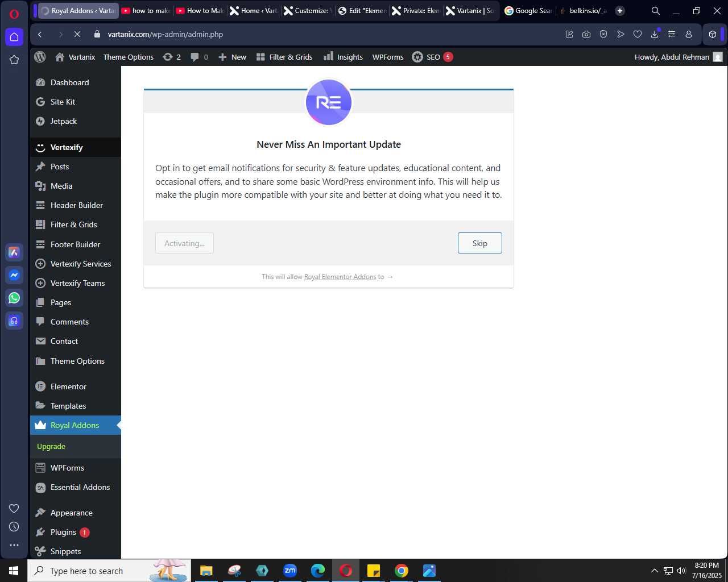
Task: Open the extensions cube icon
Action: coord(713,34)
